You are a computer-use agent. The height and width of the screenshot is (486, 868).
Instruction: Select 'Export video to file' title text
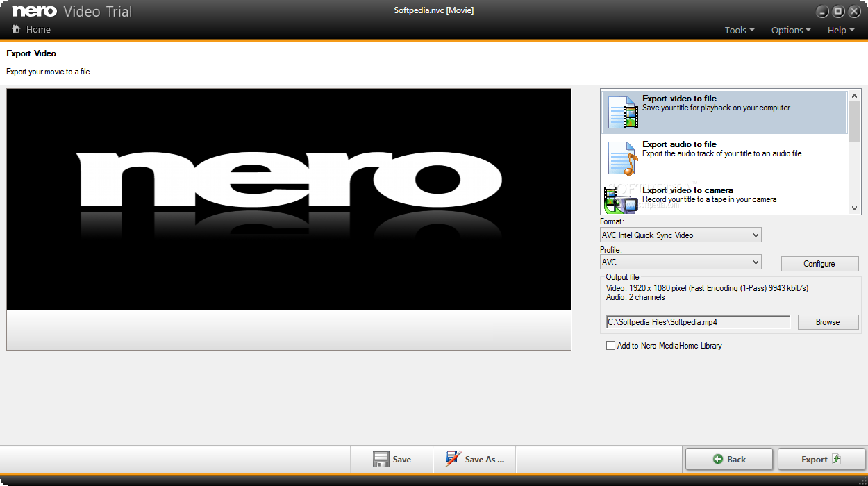point(679,99)
